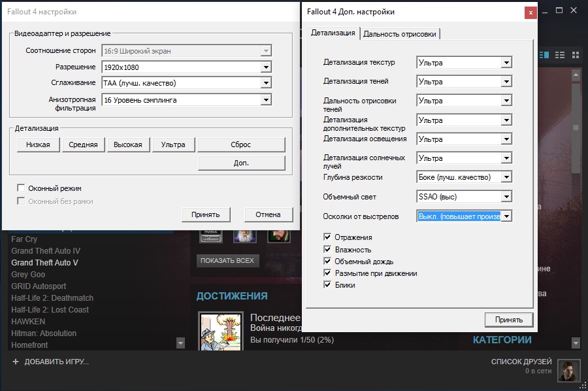Toggle the Оконный без рамки checkbox
Viewport: 588px width, 391px height.
pyautogui.click(x=21, y=201)
